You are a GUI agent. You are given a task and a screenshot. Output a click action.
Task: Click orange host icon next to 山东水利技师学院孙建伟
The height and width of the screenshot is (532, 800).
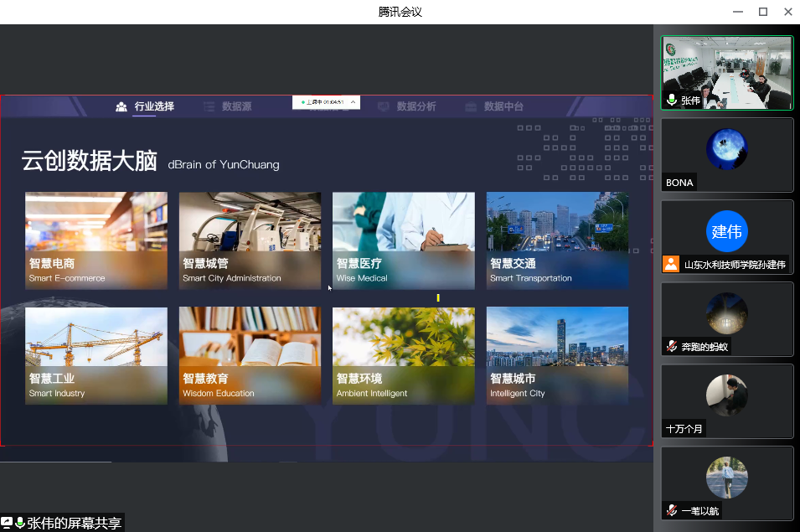(x=671, y=264)
